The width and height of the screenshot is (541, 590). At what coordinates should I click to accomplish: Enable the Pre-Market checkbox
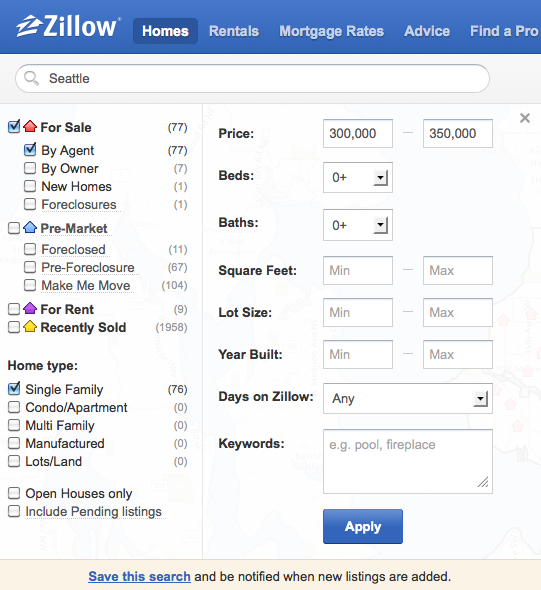point(14,228)
